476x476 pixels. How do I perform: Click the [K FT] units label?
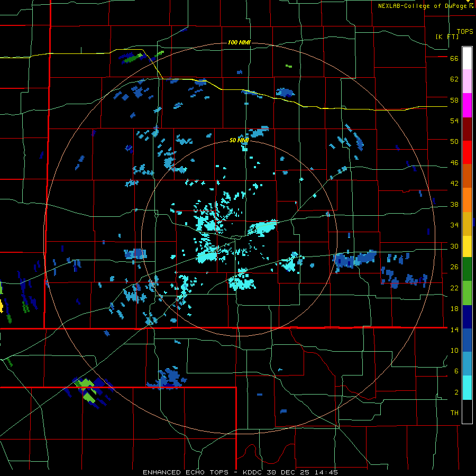click(447, 36)
